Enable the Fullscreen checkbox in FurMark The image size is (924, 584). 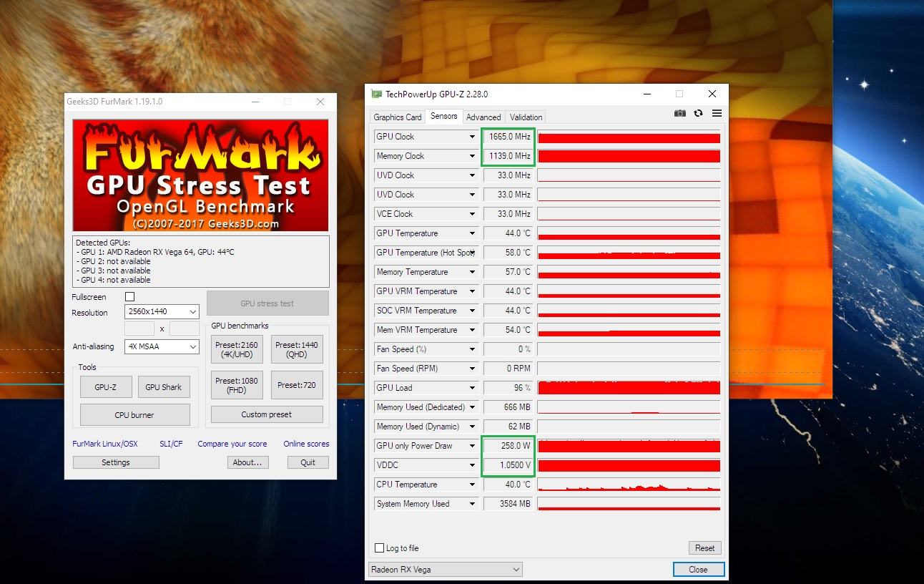[129, 296]
